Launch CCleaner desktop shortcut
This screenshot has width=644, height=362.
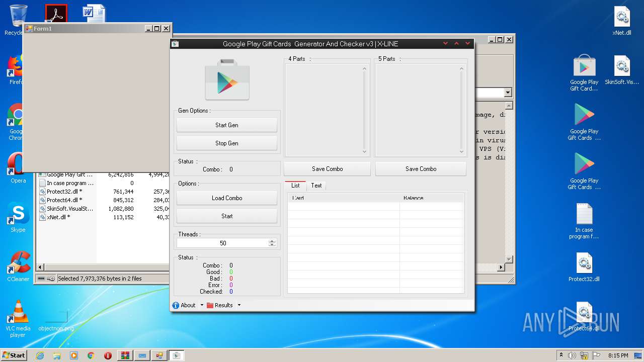pyautogui.click(x=18, y=266)
